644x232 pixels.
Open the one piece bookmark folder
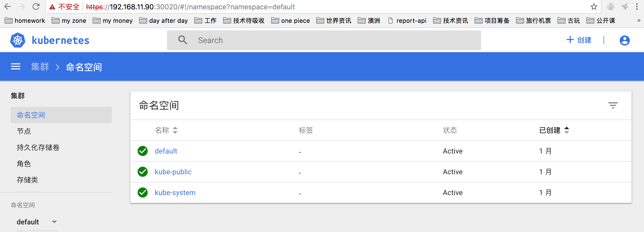pos(290,21)
